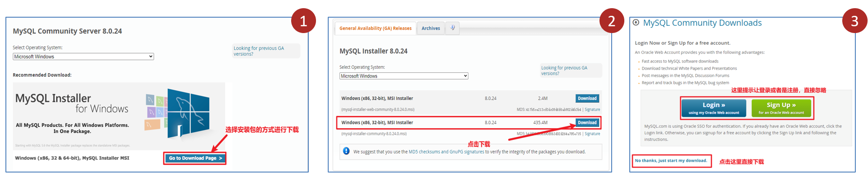The width and height of the screenshot is (868, 187).
Task: Click the MySQL Community Downloads heading
Action: (x=702, y=23)
